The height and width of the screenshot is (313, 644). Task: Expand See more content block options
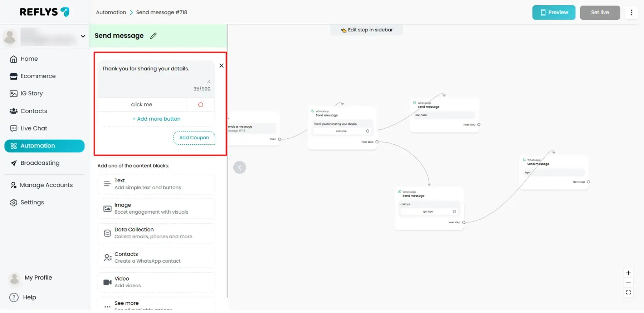click(x=156, y=304)
